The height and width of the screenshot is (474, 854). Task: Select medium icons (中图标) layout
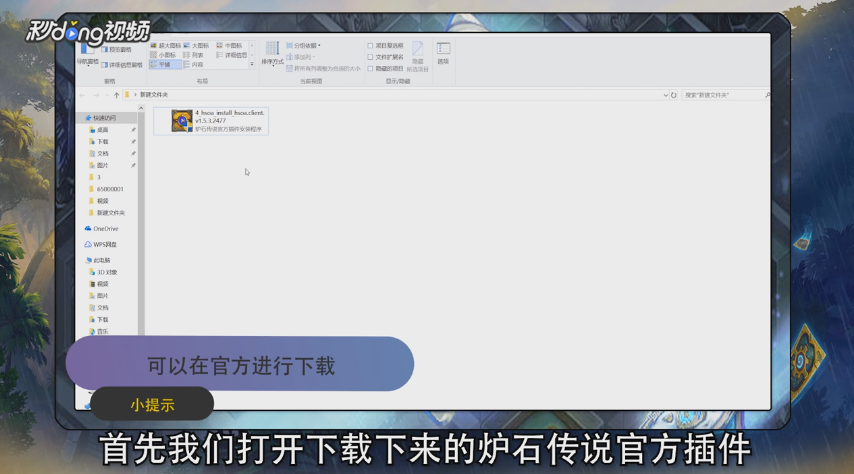click(229, 46)
